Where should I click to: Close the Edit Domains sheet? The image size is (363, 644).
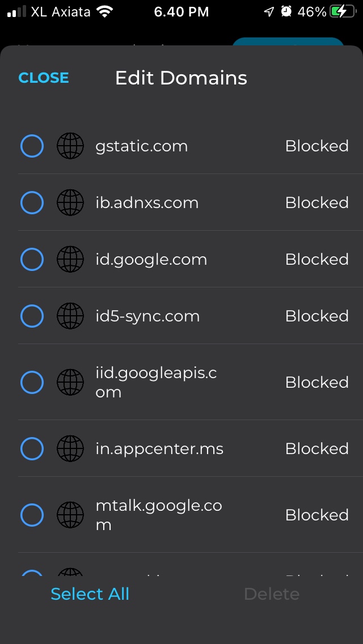[x=44, y=78]
